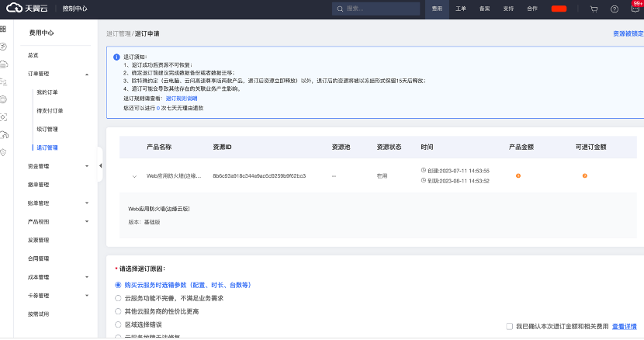This screenshot has height=340, width=644.
Task: Collapse the 订单管理 menu section
Action: (x=86, y=74)
